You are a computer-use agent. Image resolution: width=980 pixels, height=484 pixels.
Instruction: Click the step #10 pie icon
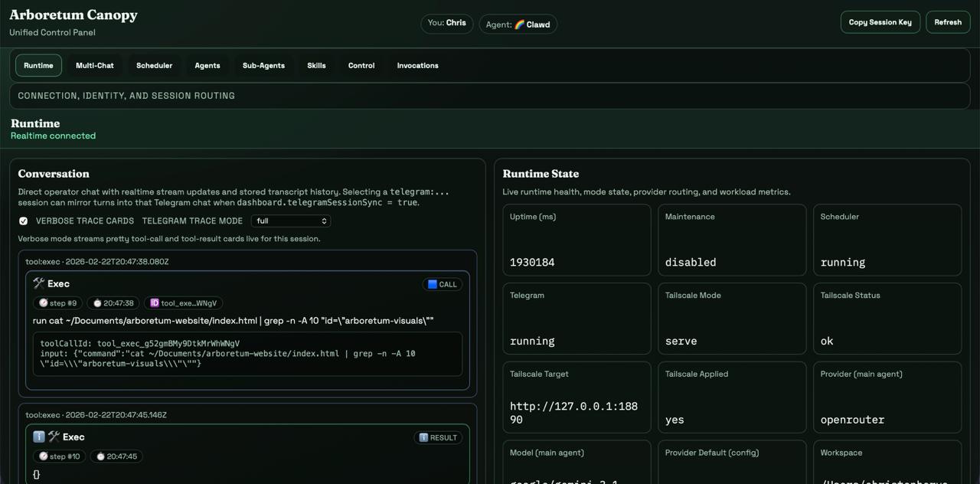pyautogui.click(x=44, y=456)
